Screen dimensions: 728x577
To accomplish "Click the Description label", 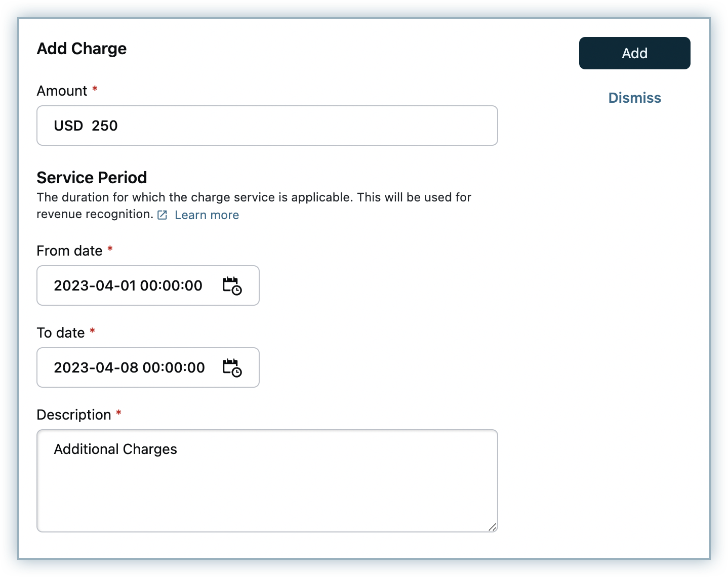I will [74, 415].
